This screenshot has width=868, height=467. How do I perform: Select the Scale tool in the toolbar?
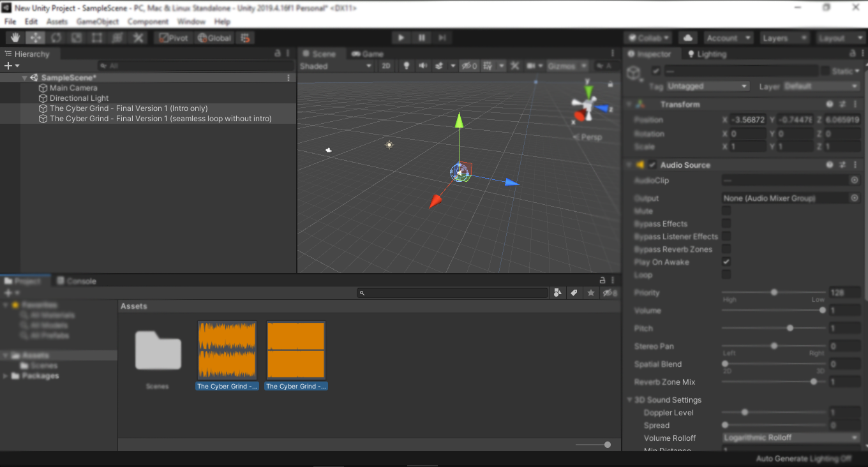tap(76, 38)
